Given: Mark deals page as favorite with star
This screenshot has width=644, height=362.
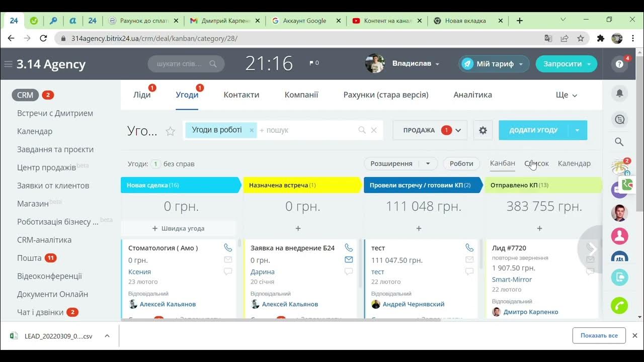Looking at the screenshot, I should 171,131.
